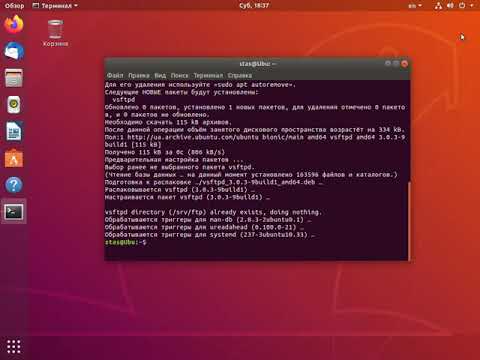Open the Справка menu in terminal
Viewport: 480px width, 360px height.
(240, 75)
